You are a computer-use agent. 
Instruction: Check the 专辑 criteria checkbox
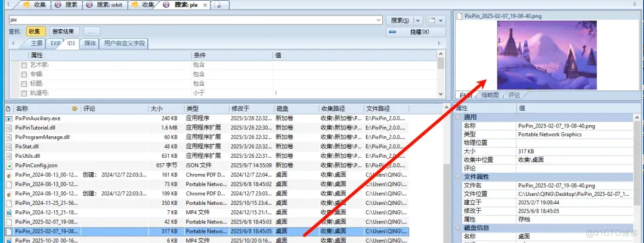pyautogui.click(x=24, y=74)
